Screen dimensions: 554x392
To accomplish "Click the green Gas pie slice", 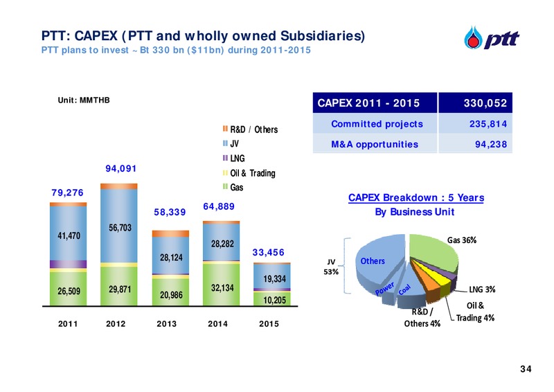I will point(436,253).
